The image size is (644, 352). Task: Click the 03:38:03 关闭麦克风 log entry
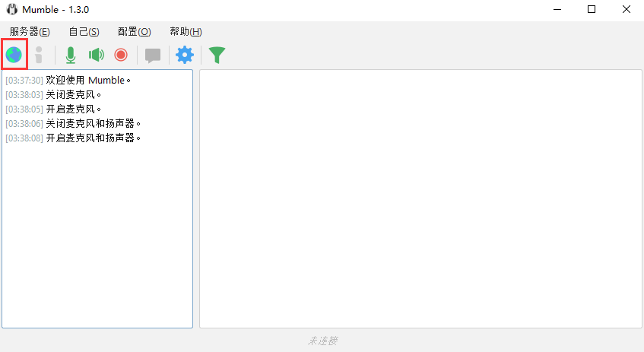click(53, 94)
